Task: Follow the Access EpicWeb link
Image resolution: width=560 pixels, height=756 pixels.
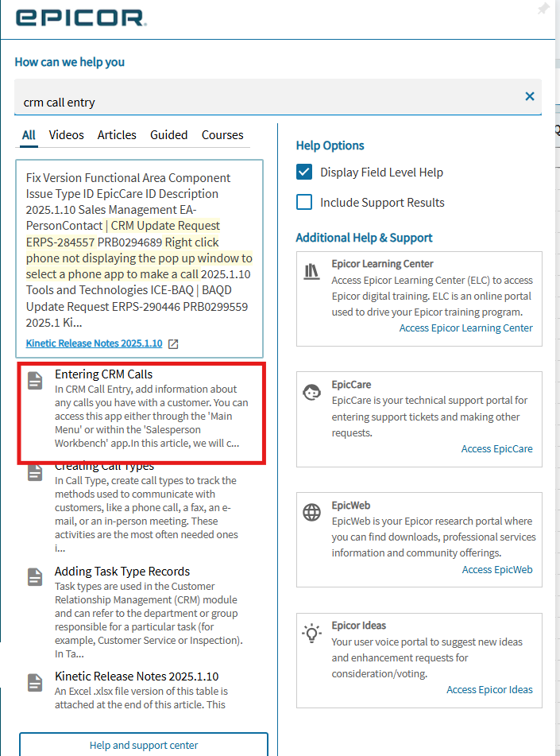Action: click(x=497, y=569)
